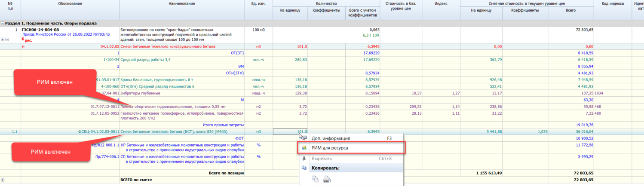Expand the ВСЕГО по смете row

3,180
